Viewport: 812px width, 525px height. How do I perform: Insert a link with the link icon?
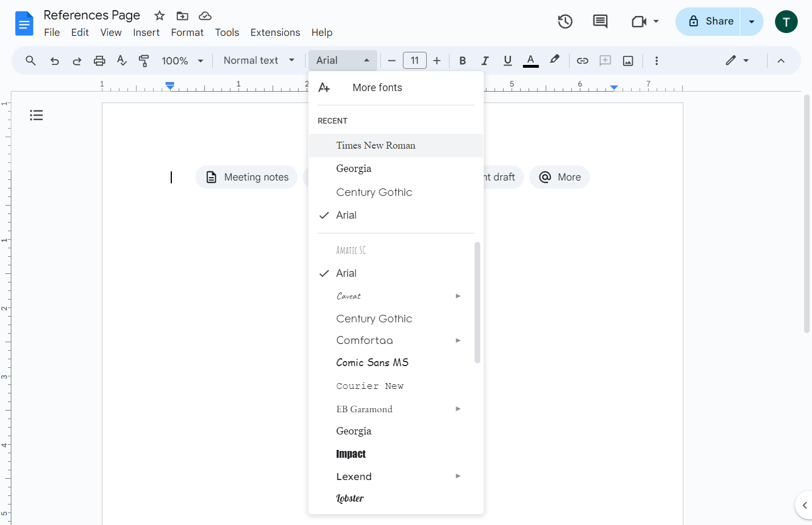(582, 60)
